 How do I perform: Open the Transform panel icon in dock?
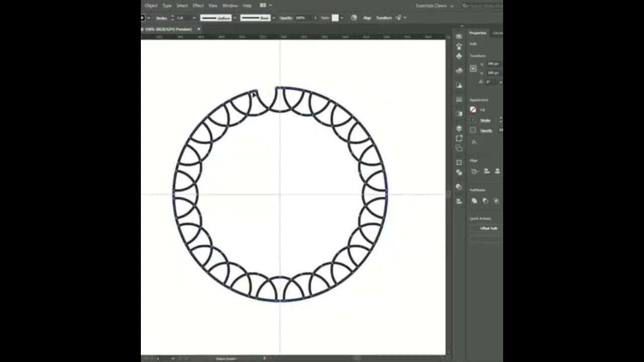tap(459, 163)
